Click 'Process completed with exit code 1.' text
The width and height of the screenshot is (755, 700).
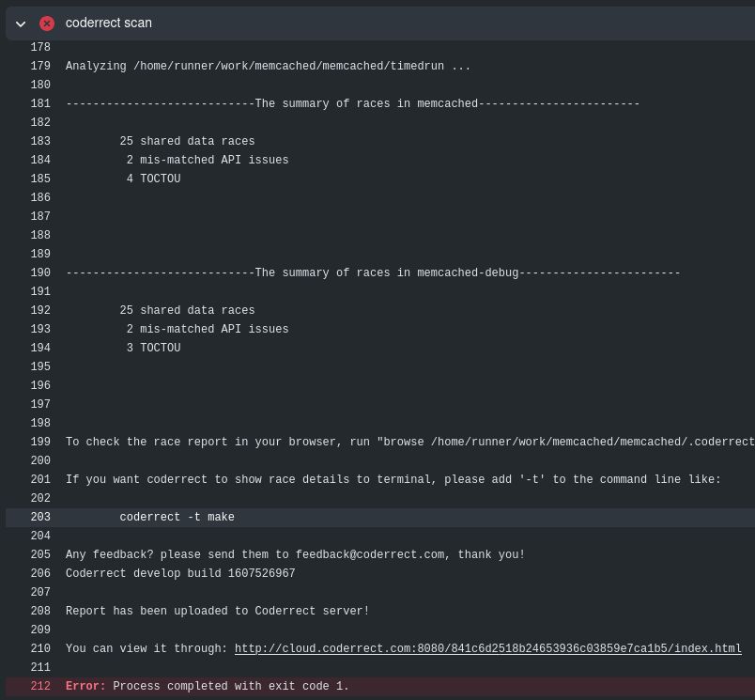point(231,686)
